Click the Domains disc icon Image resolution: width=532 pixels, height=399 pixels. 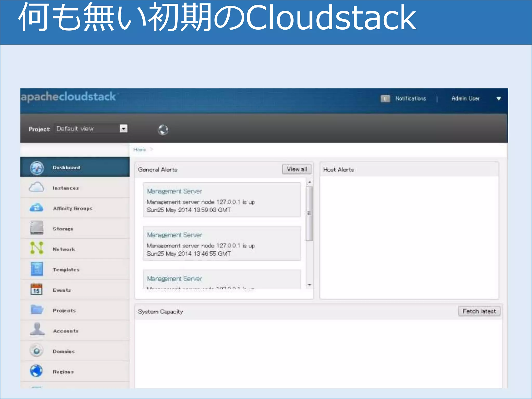point(37,351)
